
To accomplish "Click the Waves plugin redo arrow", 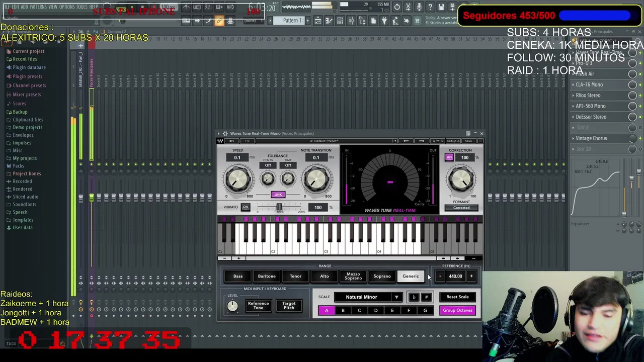I will click(x=247, y=141).
